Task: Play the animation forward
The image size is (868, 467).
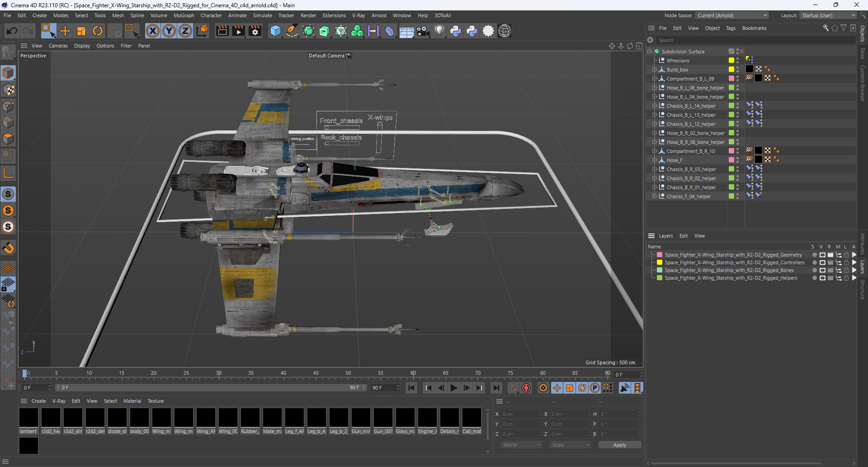Action: point(454,388)
